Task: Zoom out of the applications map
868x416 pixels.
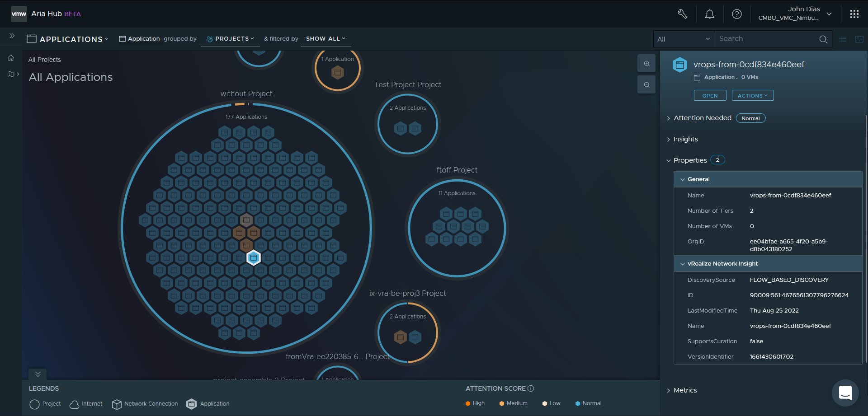Action: coord(646,85)
